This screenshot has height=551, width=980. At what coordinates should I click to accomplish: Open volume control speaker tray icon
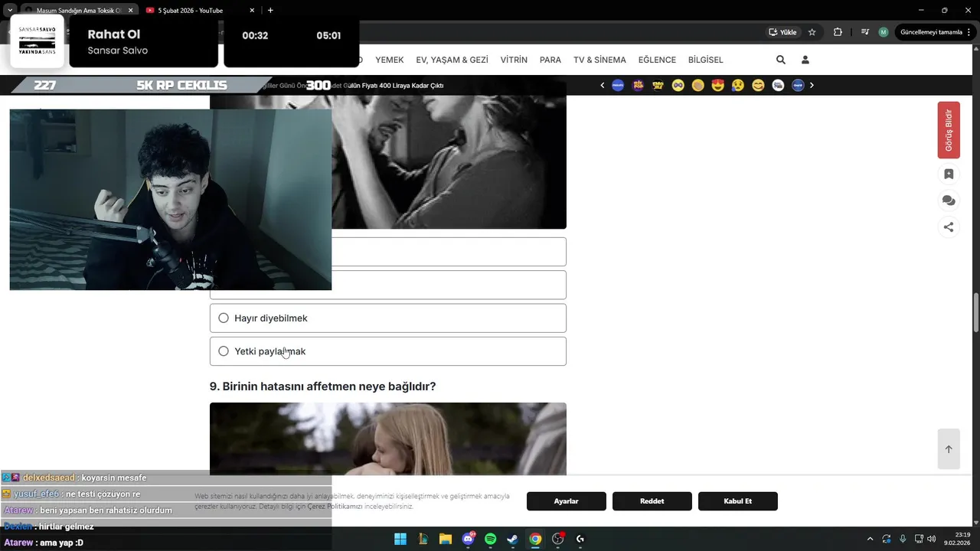click(x=931, y=539)
